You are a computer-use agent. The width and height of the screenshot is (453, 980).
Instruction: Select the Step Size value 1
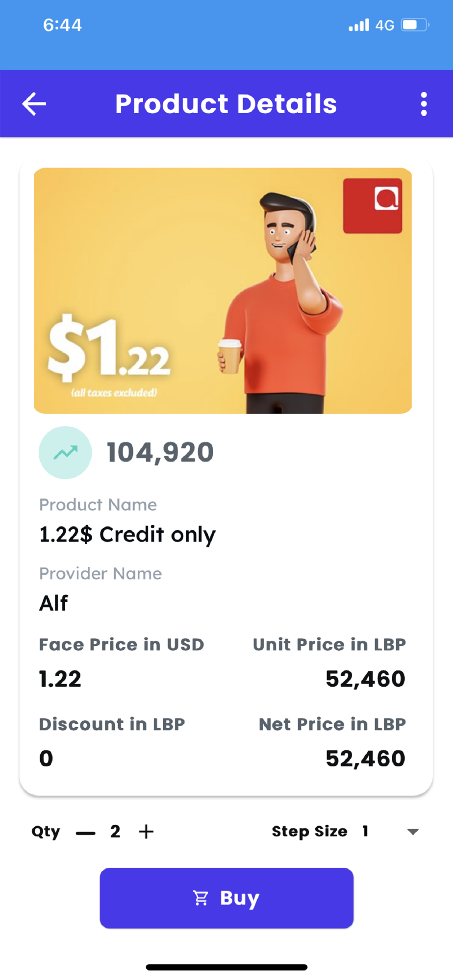[365, 831]
